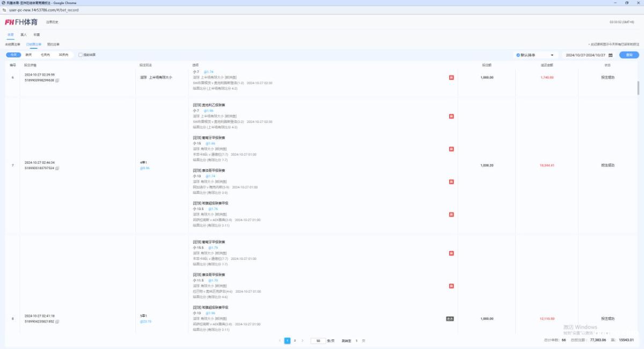Copy bet ID 5189903998299638
644x349 pixels.
pos(57,80)
